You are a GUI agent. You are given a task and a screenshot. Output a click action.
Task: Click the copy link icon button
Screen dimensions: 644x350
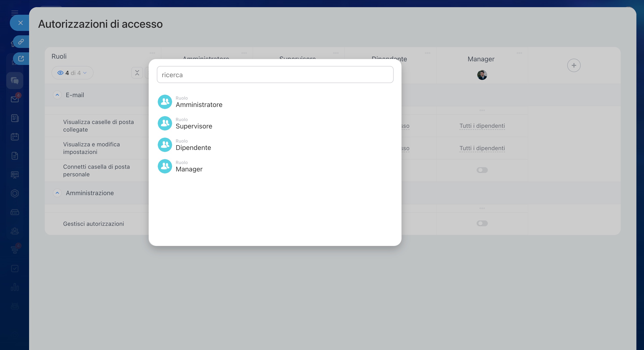pyautogui.click(x=21, y=41)
